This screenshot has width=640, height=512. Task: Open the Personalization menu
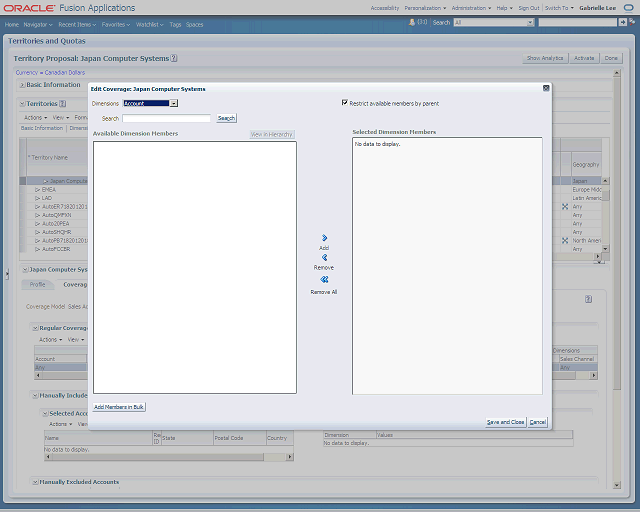tap(425, 8)
